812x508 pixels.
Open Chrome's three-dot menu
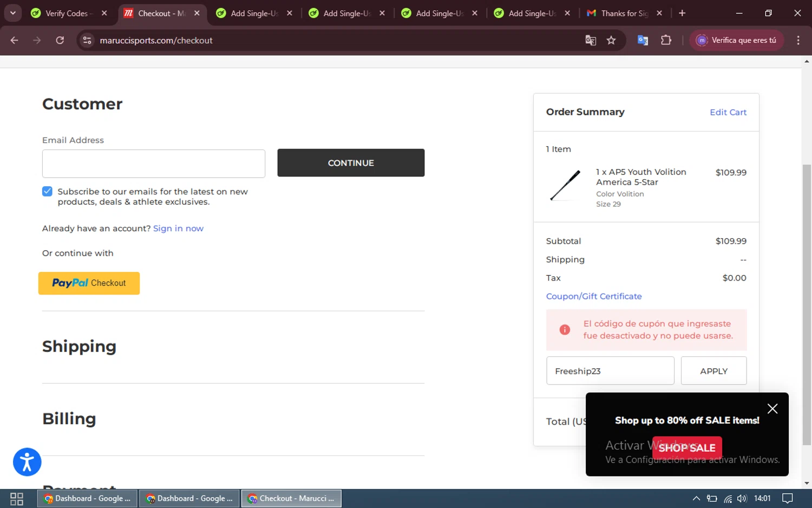coord(798,40)
